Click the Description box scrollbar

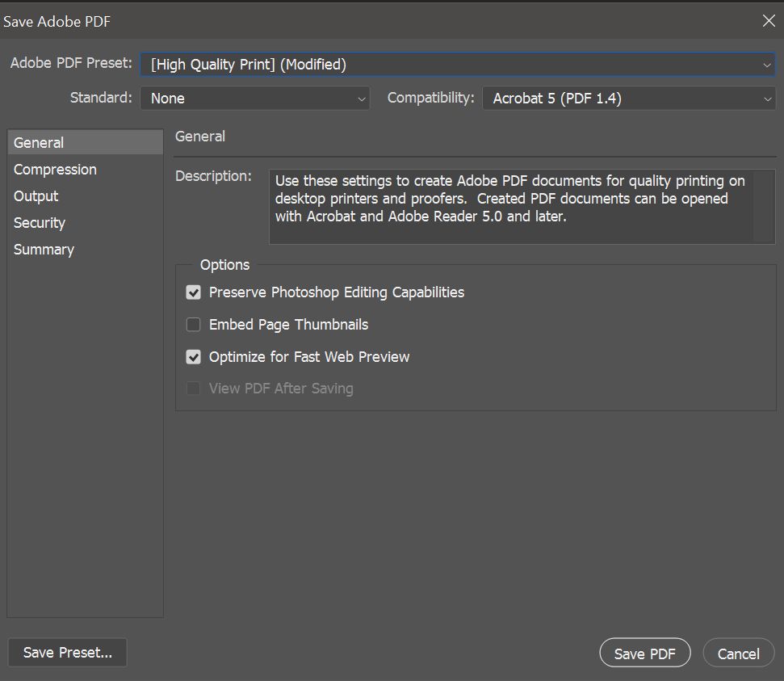pos(764,207)
